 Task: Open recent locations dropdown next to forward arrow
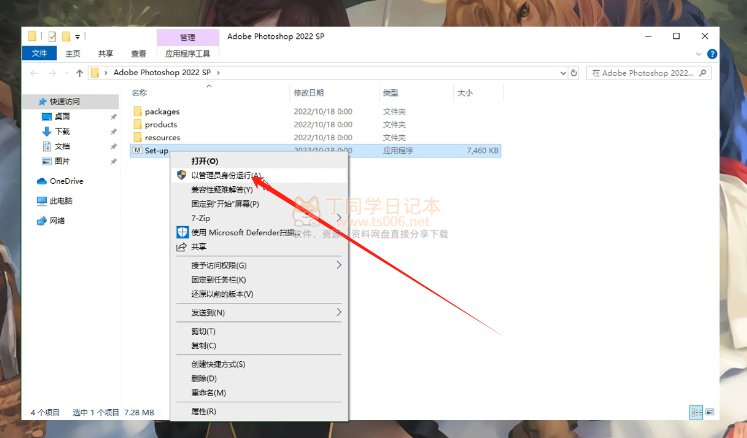(x=66, y=73)
